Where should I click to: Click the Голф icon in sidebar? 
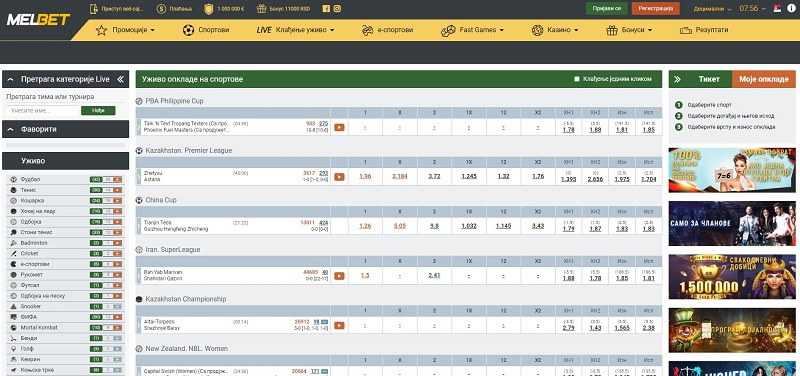pos(13,348)
